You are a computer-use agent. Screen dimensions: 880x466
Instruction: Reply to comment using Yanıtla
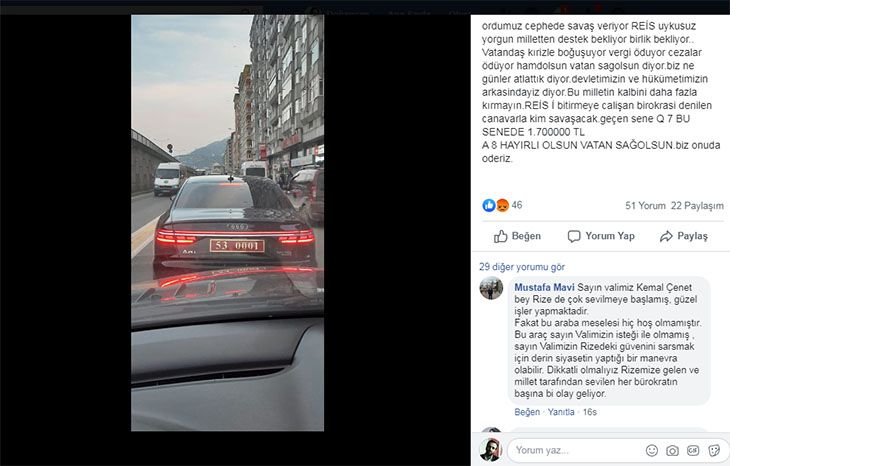(x=561, y=412)
